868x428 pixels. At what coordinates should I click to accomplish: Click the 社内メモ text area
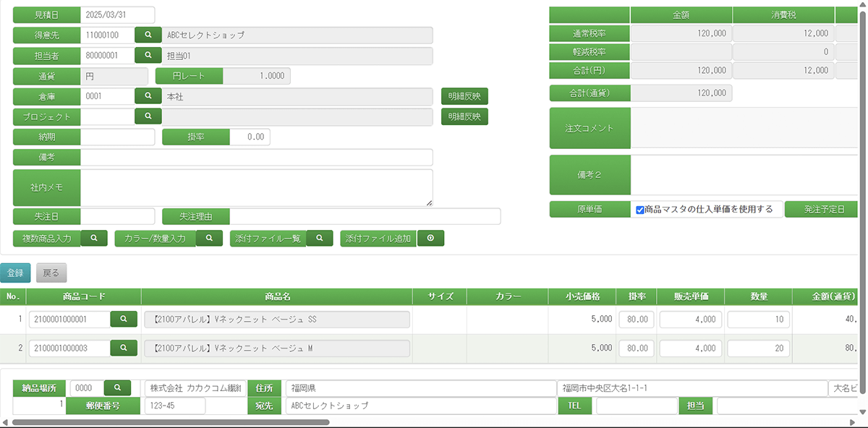click(x=256, y=187)
